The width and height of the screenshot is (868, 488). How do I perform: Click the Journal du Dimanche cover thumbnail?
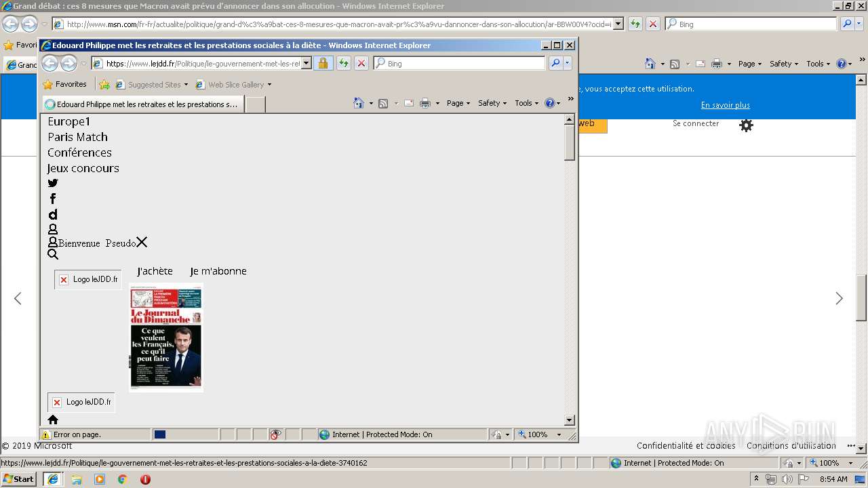[166, 338]
